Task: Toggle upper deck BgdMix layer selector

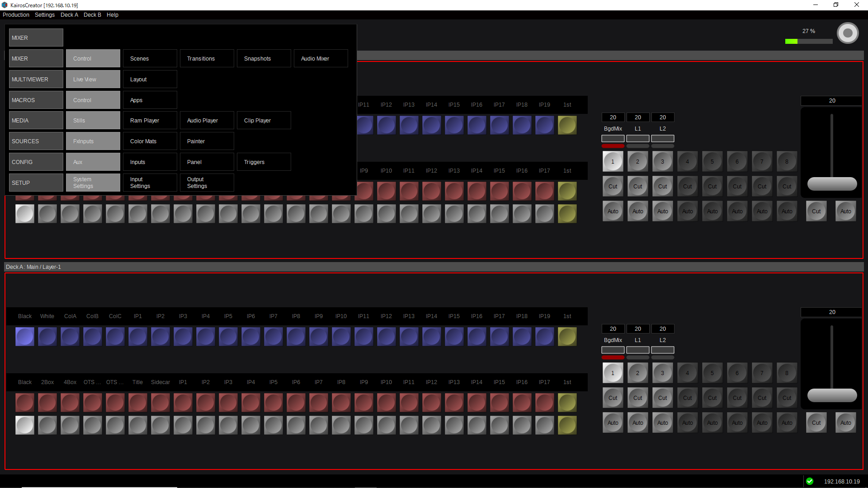Action: [x=613, y=138]
